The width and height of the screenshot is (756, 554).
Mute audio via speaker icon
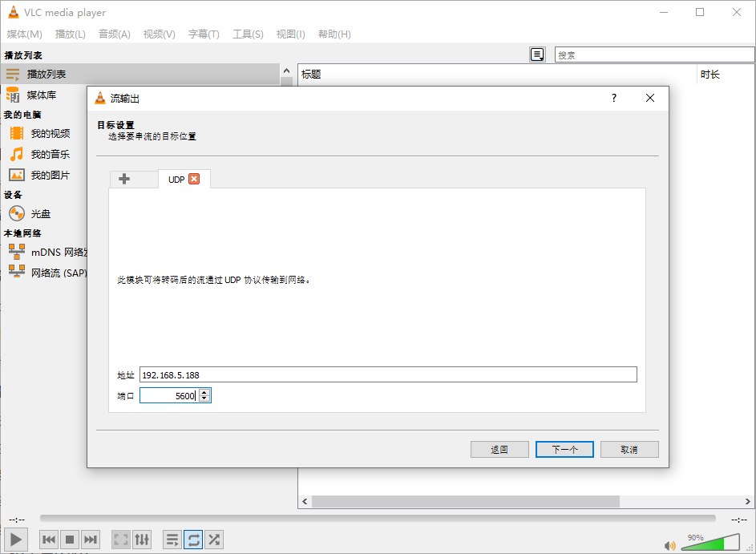tap(669, 545)
